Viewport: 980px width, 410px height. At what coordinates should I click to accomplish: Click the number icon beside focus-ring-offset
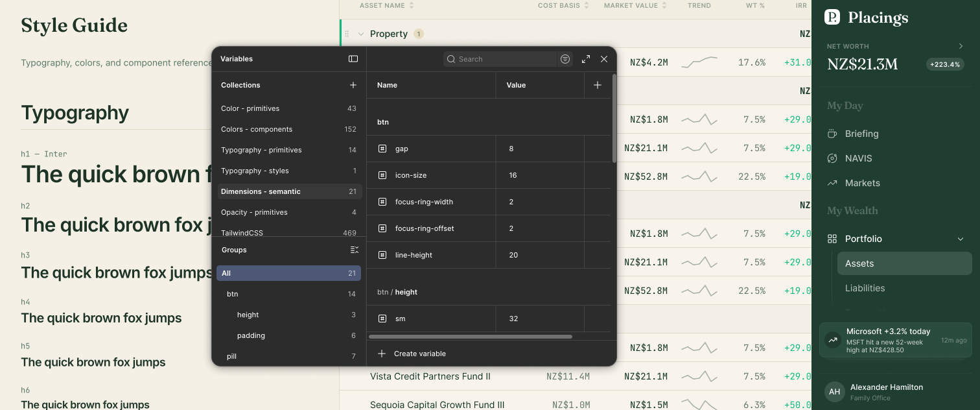(382, 228)
